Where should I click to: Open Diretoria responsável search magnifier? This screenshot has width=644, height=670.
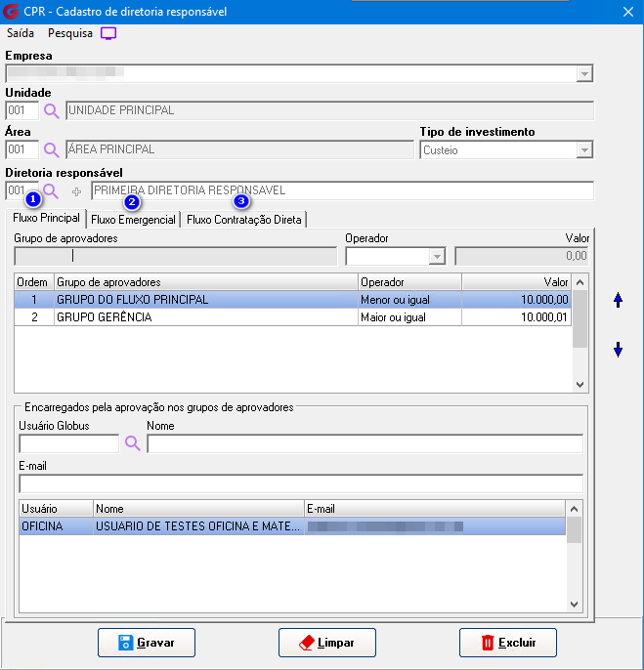point(51,191)
